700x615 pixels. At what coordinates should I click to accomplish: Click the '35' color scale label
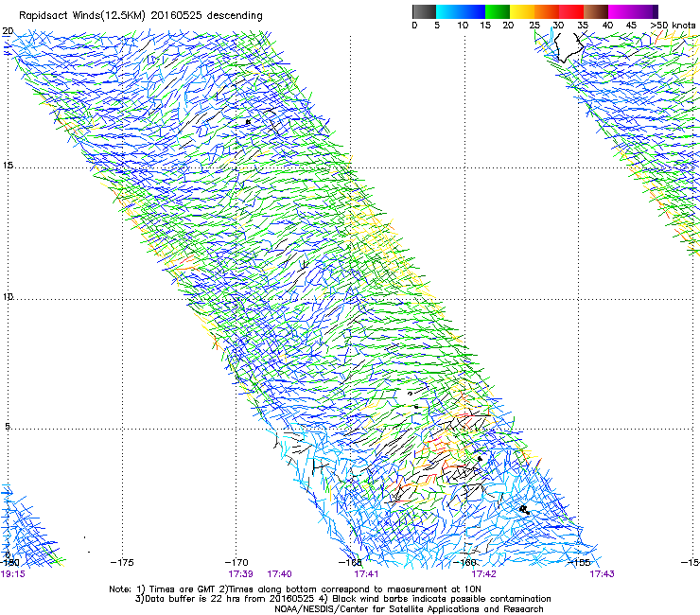pyautogui.click(x=583, y=26)
